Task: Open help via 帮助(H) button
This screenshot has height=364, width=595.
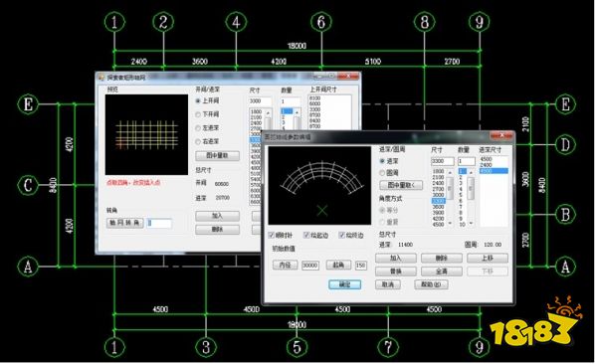Action: (x=431, y=284)
